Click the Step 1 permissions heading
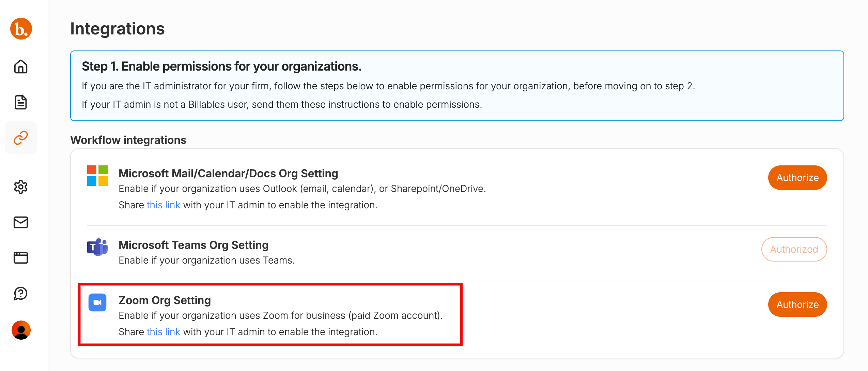The image size is (868, 371). tap(221, 66)
